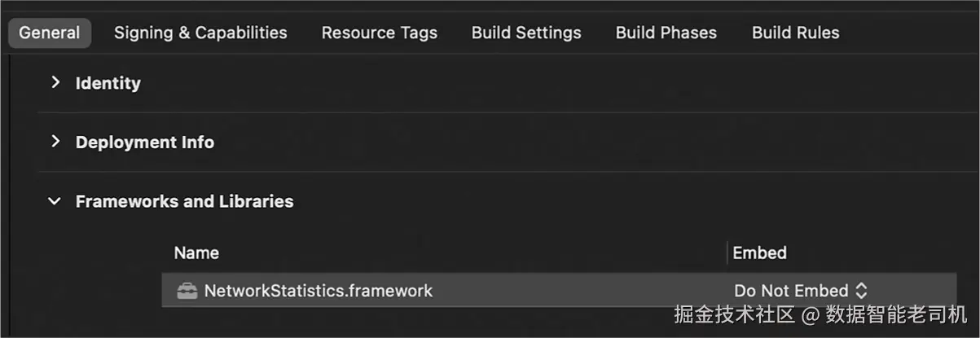Select the NetworkStatistics.framework name text
The image size is (980, 338).
pos(318,291)
